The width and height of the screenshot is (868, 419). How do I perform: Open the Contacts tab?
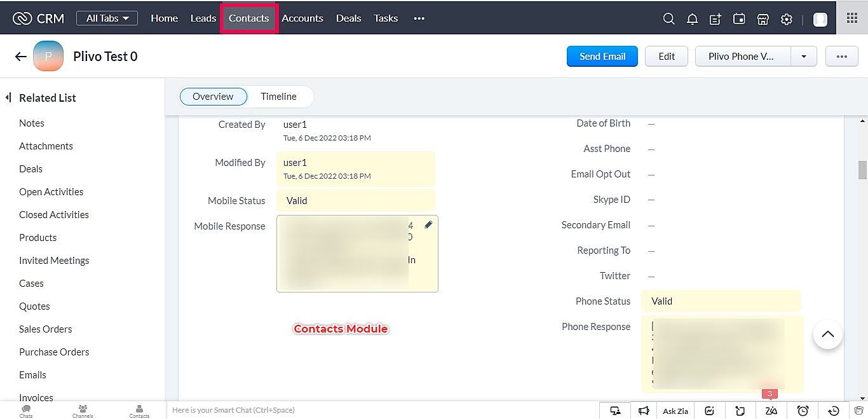[249, 18]
